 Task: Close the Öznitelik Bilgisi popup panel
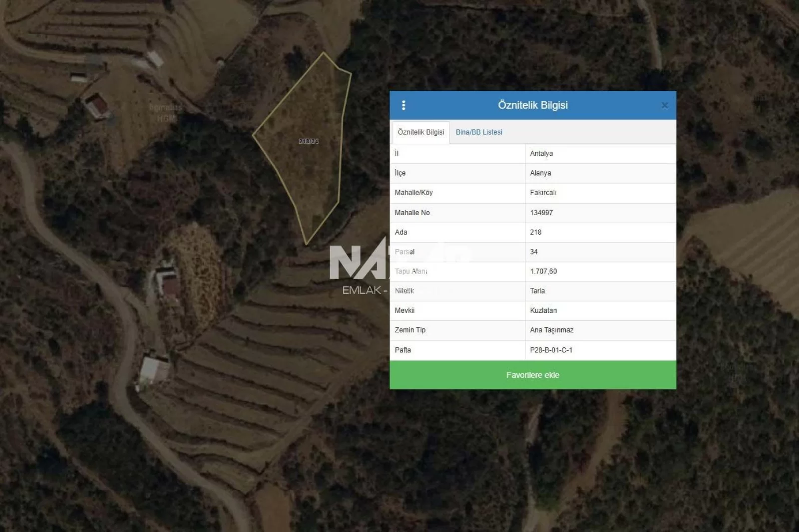665,105
